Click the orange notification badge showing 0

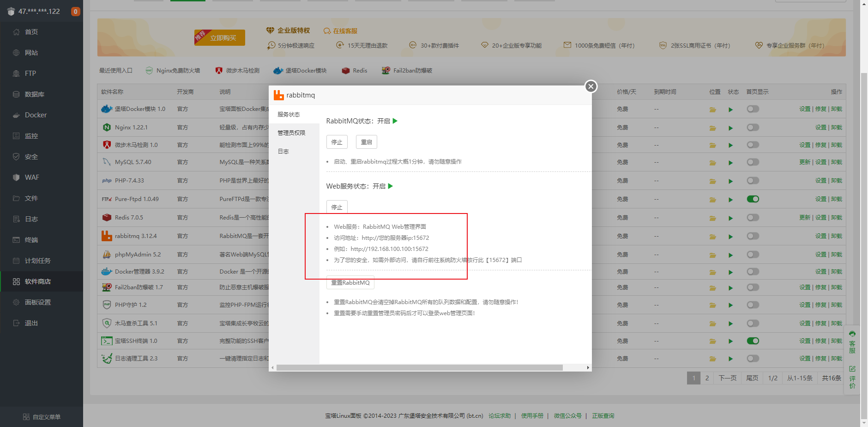coord(75,12)
